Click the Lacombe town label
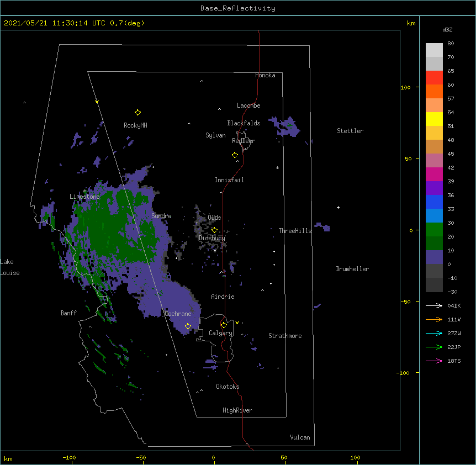476x465 pixels. pos(248,105)
